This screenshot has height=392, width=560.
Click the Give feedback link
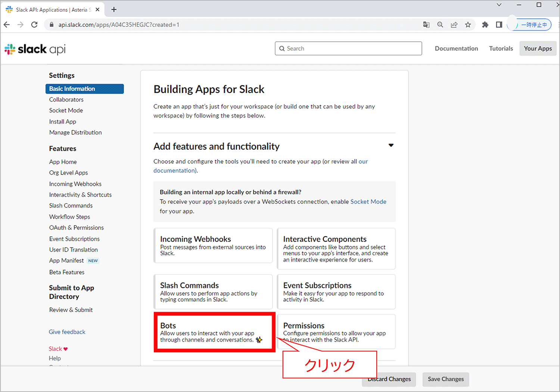click(67, 332)
